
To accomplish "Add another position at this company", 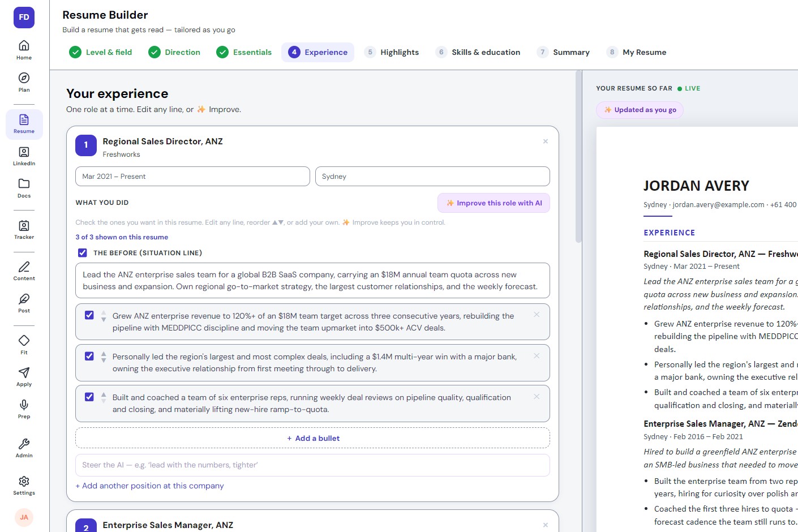I will 149,486.
